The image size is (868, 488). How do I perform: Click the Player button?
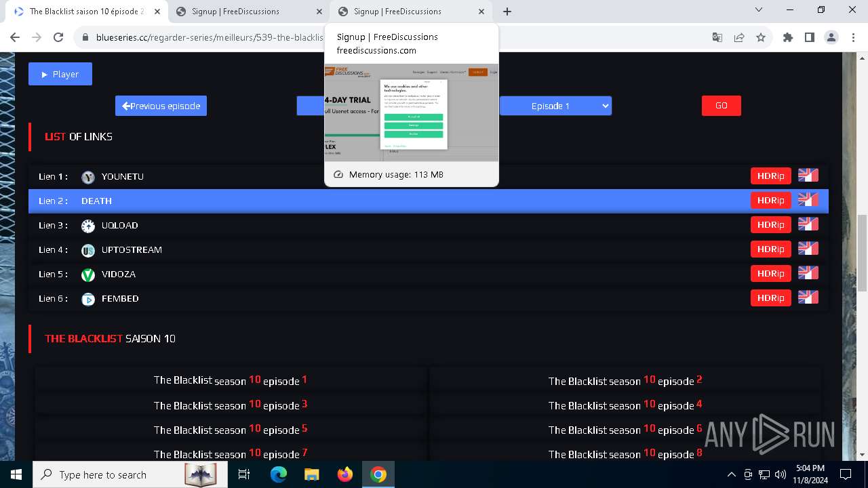tap(60, 74)
